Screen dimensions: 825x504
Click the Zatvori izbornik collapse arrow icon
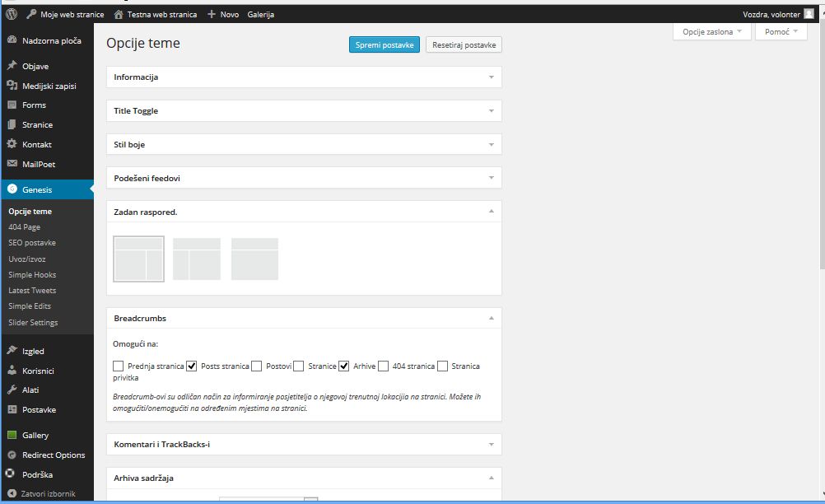pyautogui.click(x=12, y=493)
